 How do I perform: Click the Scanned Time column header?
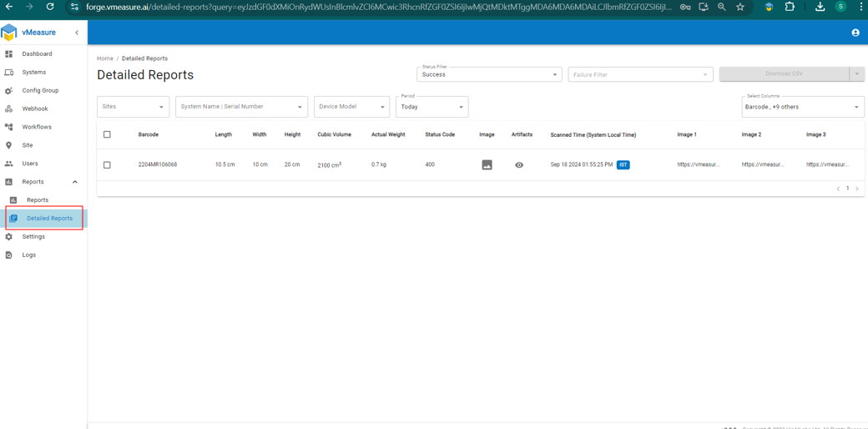[593, 134]
